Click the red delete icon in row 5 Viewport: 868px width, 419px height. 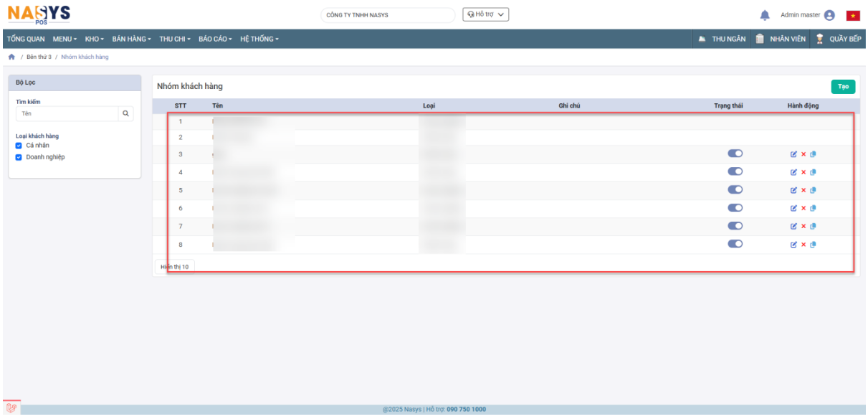[803, 190]
